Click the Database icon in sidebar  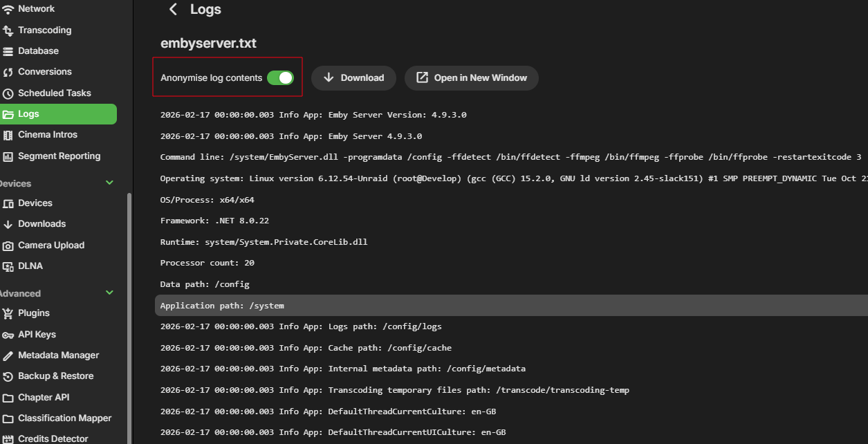[8, 51]
